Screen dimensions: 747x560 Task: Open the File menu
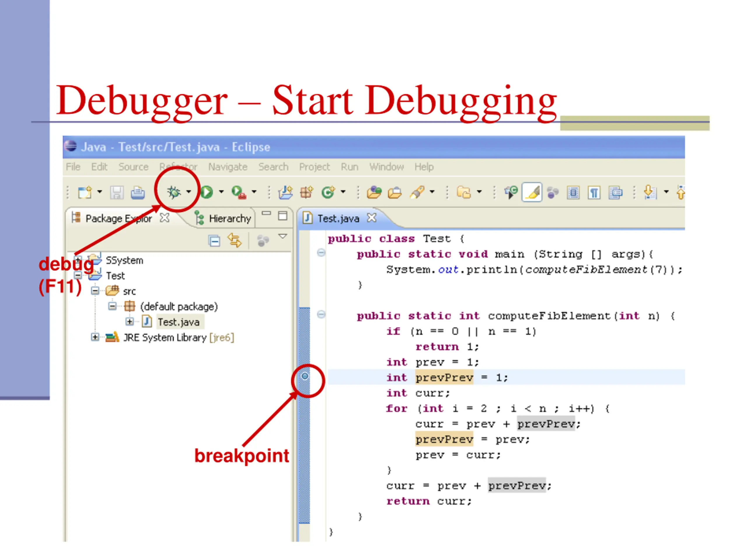(73, 167)
